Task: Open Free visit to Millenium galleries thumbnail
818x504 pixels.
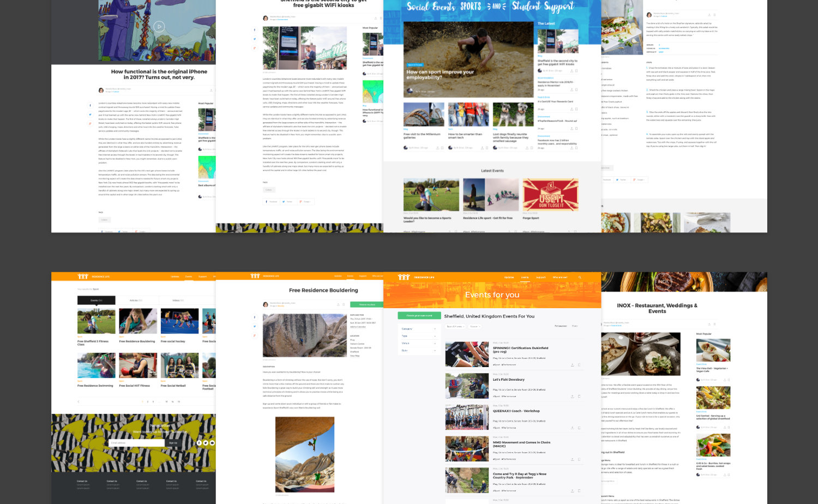Action: (x=424, y=115)
